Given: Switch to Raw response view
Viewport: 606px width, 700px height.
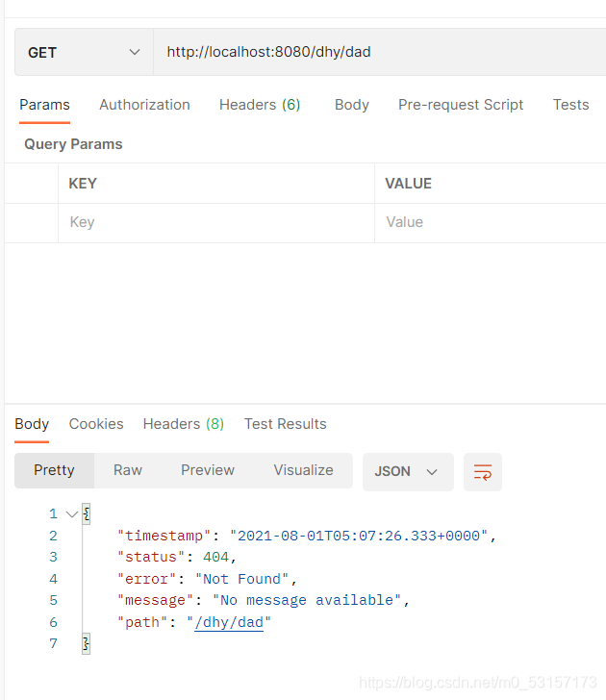Looking at the screenshot, I should 128,470.
